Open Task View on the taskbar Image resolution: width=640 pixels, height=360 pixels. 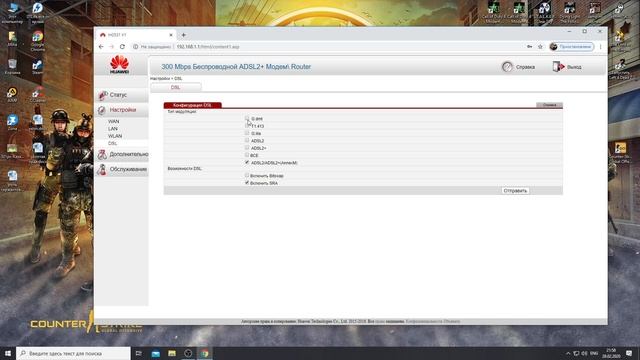tap(138, 353)
